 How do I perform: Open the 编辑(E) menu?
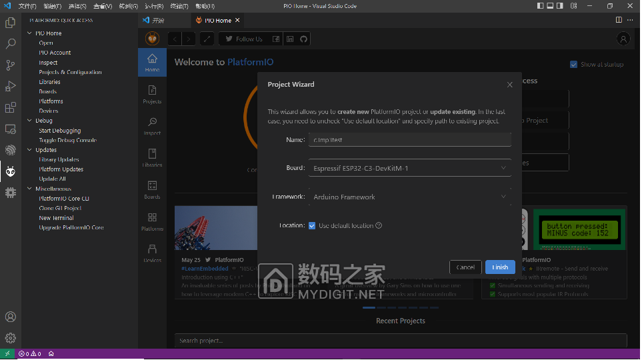pyautogui.click(x=53, y=6)
